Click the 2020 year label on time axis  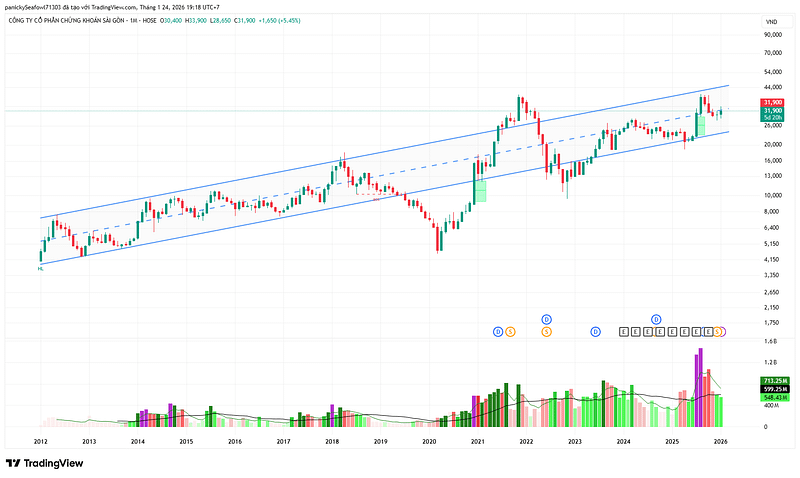coord(429,441)
